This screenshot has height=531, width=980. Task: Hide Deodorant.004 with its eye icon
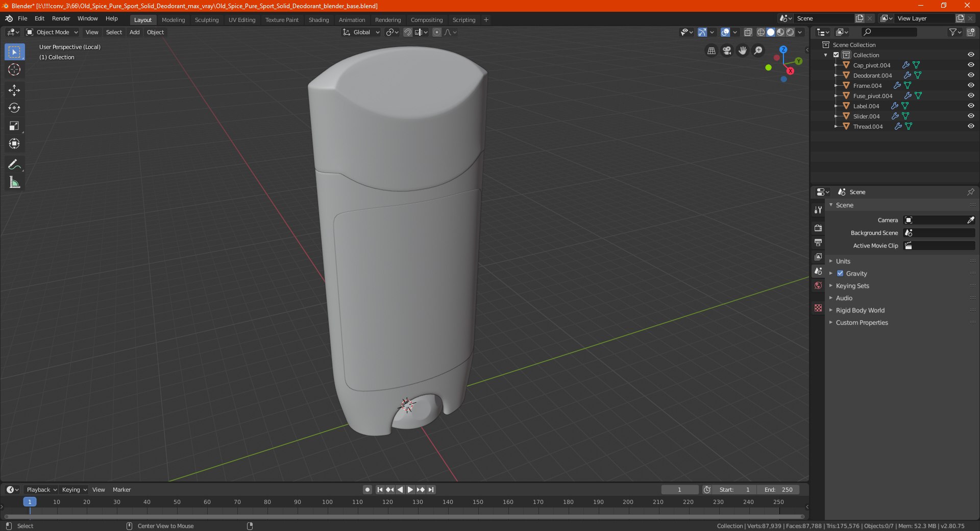[971, 75]
